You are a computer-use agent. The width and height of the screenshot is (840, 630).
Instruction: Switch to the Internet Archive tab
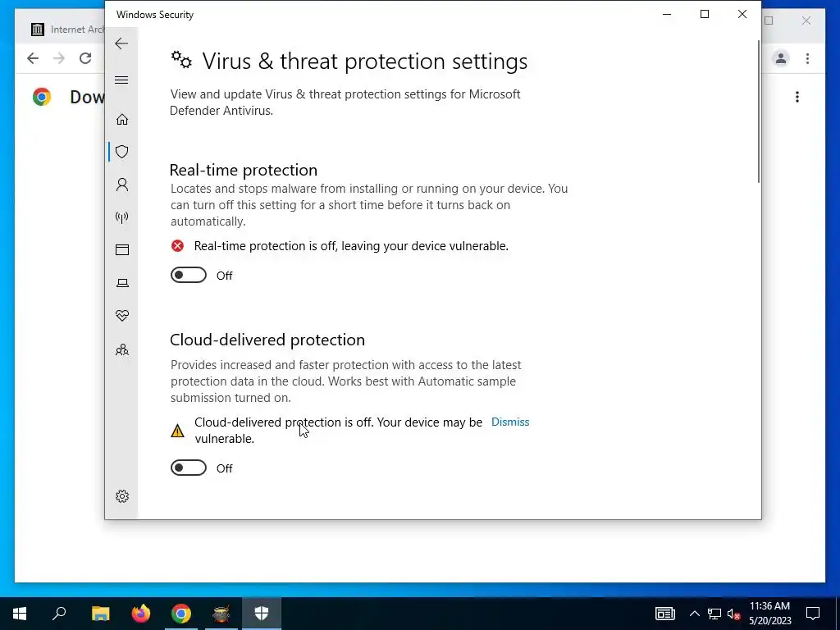pos(67,30)
